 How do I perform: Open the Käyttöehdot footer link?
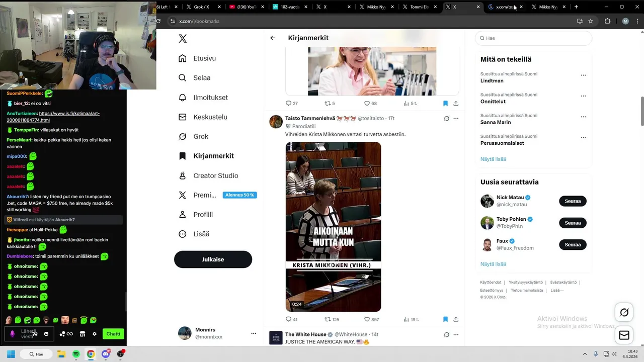coord(491,283)
